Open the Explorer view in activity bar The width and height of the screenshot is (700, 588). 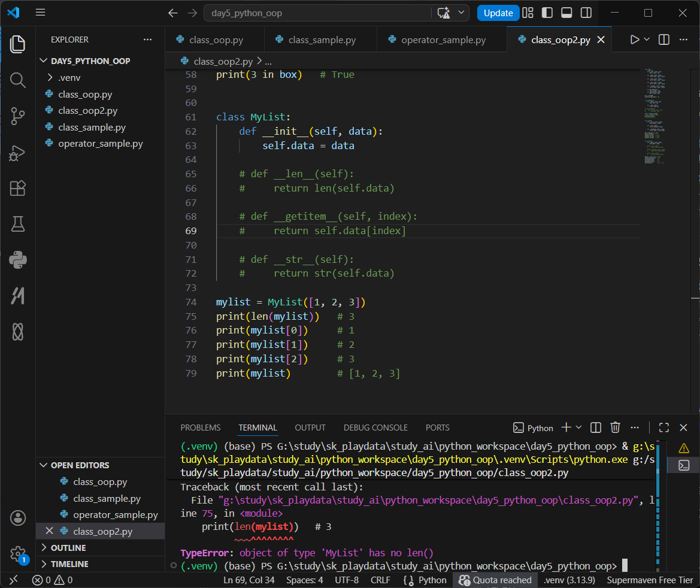tap(17, 44)
